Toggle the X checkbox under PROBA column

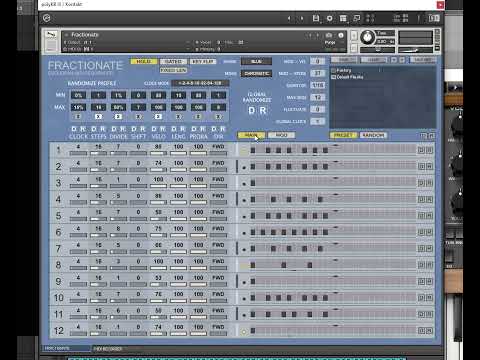click(198, 117)
